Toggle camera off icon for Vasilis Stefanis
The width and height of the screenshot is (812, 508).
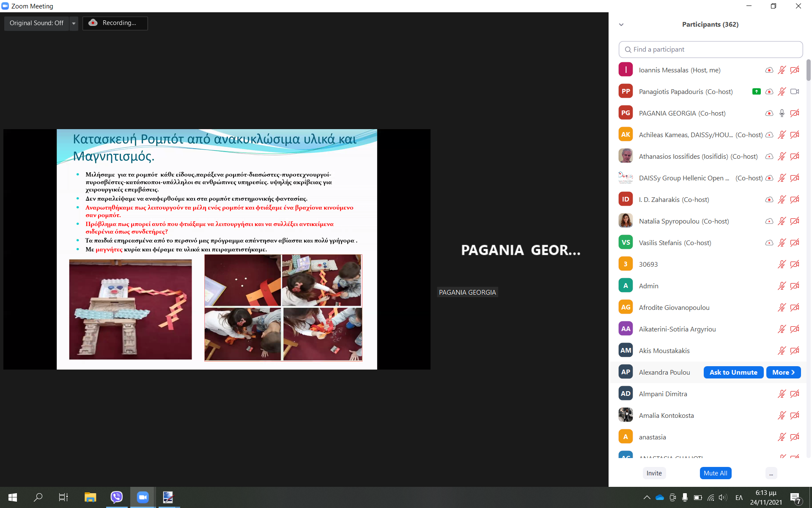pyautogui.click(x=795, y=243)
